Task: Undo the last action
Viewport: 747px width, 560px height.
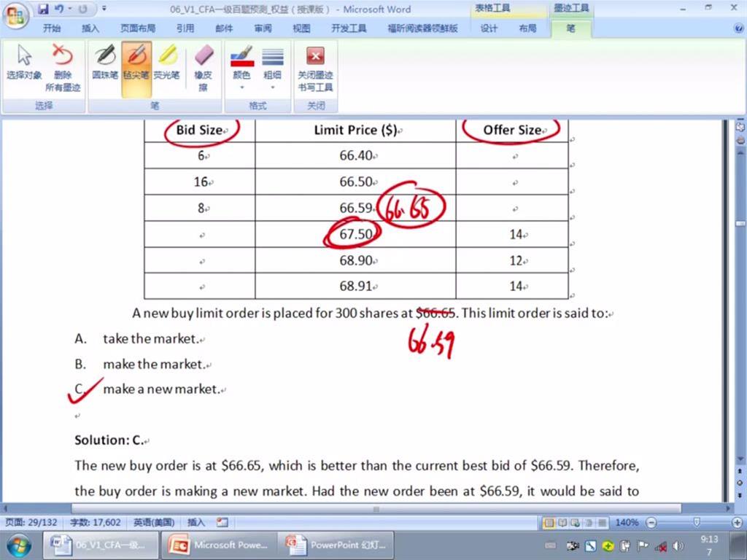Action: tap(59, 9)
